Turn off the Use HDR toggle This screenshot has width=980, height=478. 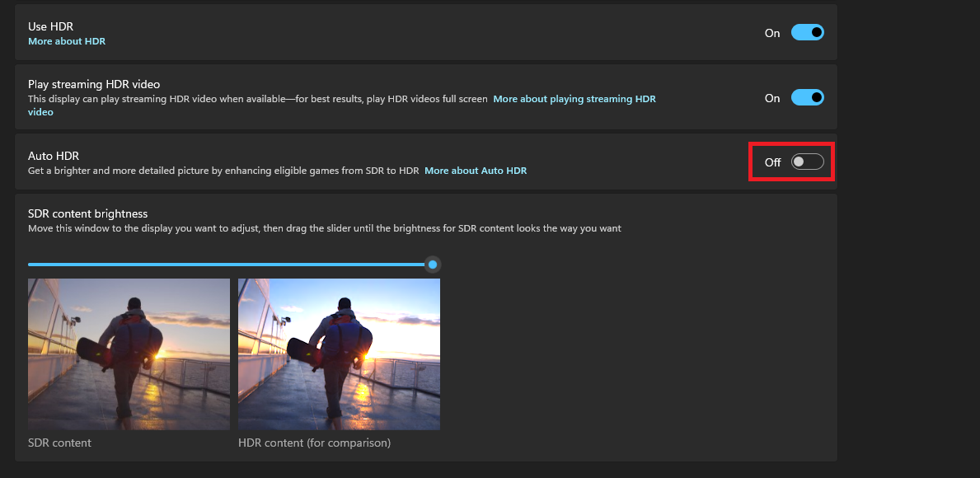(806, 32)
